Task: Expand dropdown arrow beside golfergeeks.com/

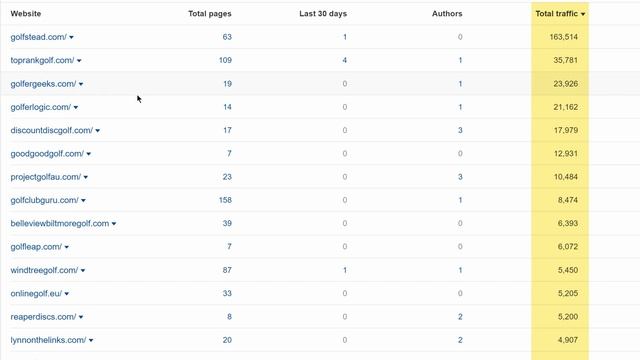Action: tap(81, 84)
